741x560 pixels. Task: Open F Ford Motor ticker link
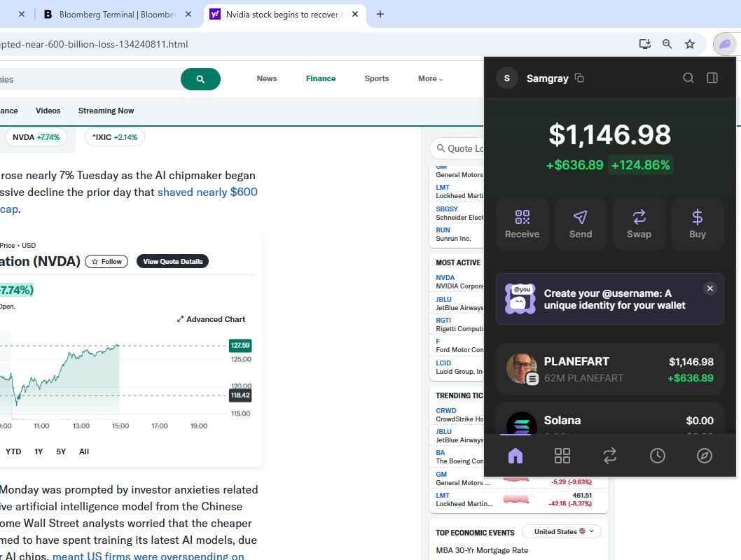438,342
